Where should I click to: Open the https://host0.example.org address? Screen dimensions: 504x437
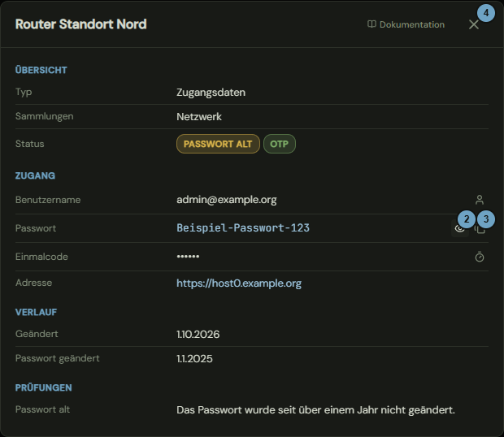[x=239, y=283]
